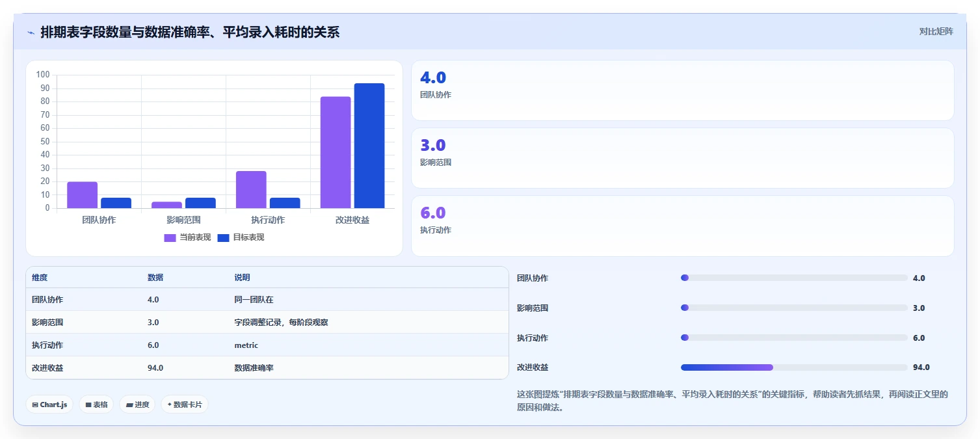
Task: Click the 数据准确率 description cell
Action: [254, 368]
